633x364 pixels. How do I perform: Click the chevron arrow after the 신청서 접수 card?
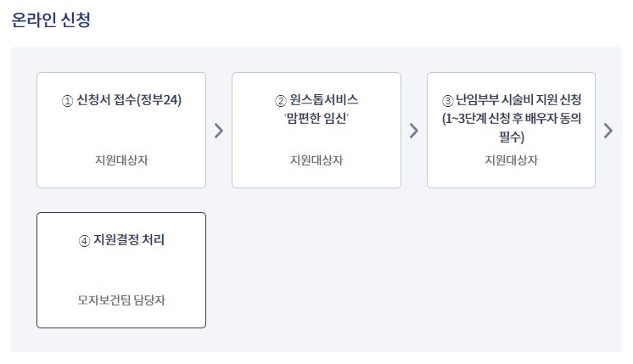219,131
